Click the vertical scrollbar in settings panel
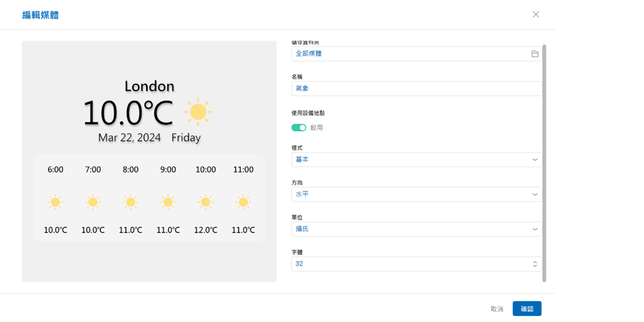 pyautogui.click(x=544, y=161)
